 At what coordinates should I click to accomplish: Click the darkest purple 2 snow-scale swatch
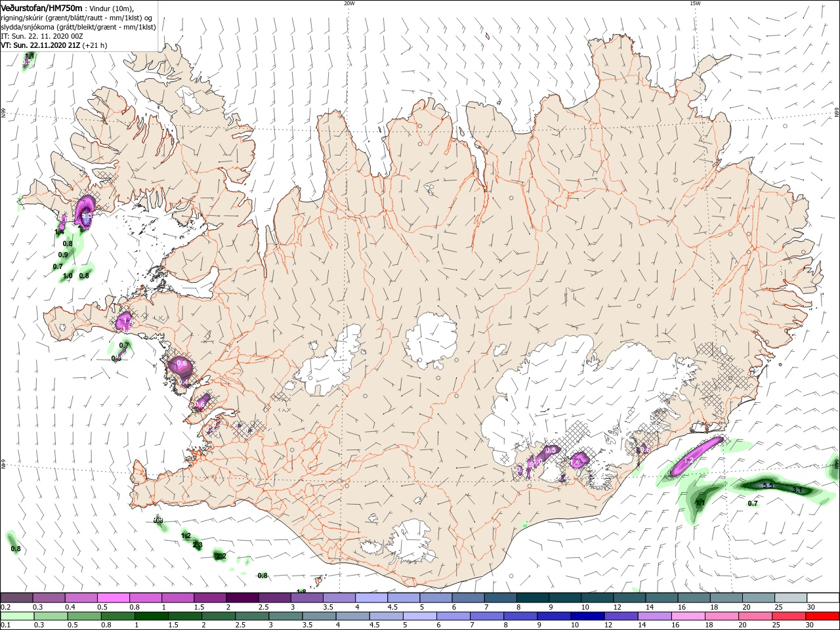[242, 598]
